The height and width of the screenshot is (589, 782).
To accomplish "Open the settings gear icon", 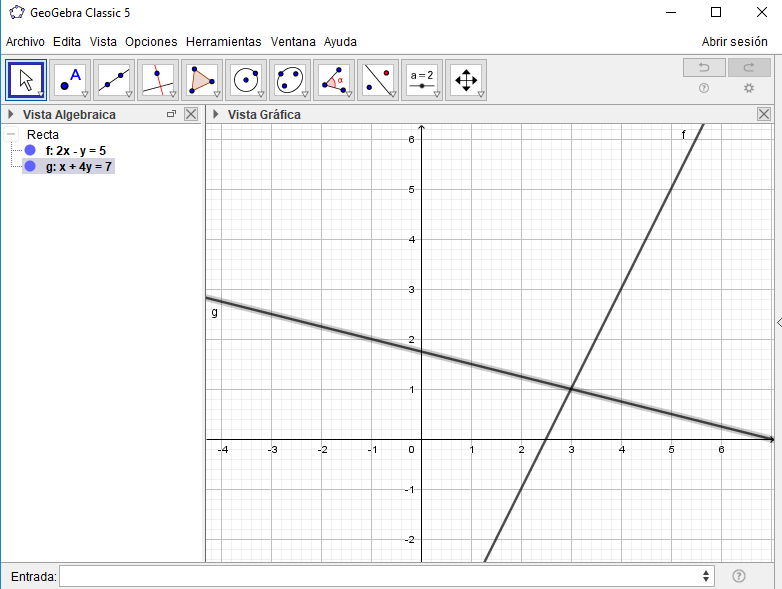I will point(749,88).
